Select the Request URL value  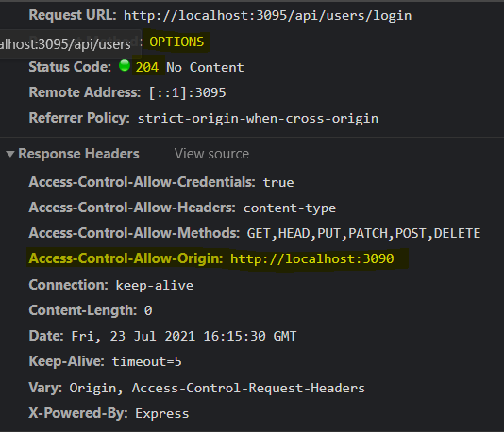pyautogui.click(x=267, y=15)
